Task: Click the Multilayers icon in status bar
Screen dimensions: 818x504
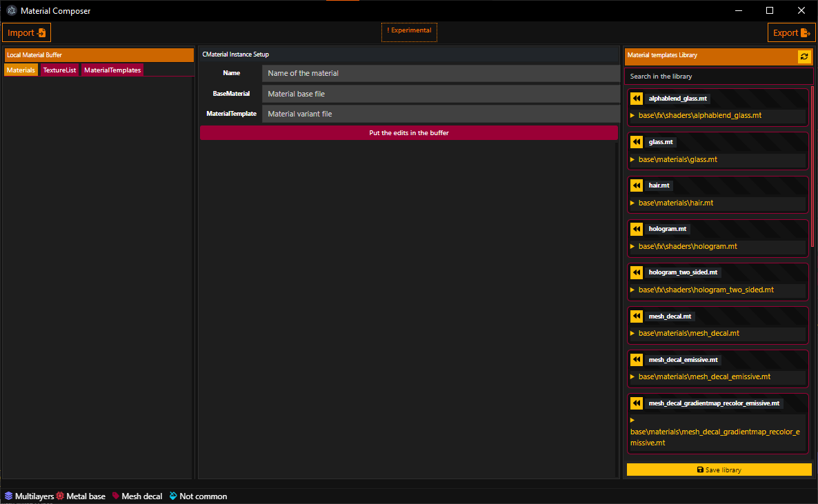Action: (x=8, y=496)
